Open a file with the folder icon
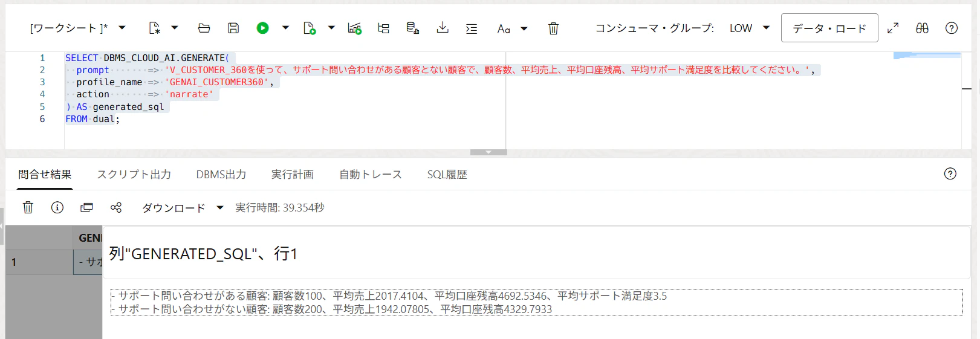This screenshot has height=339, width=980. click(204, 28)
